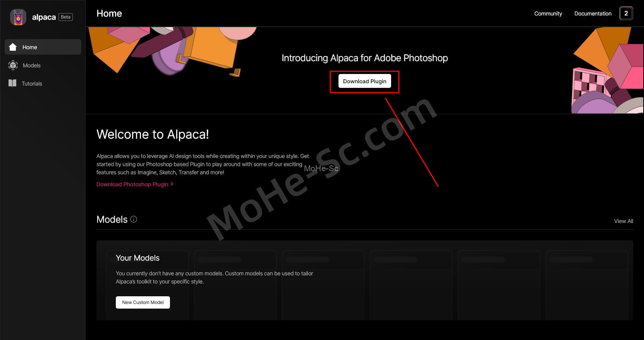Click the New Custom Model button
The image size is (644, 340).
143,302
